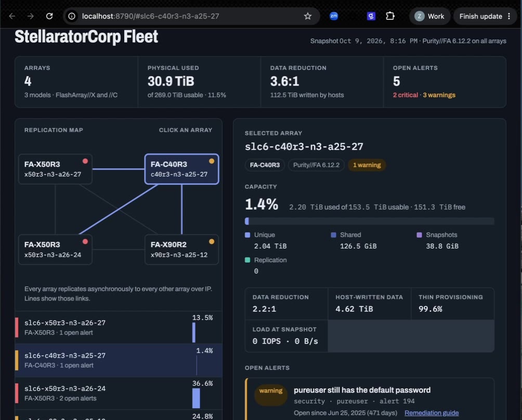Screen dimensions: 522x420
Task: Open the purple G extension icon
Action: [371, 16]
